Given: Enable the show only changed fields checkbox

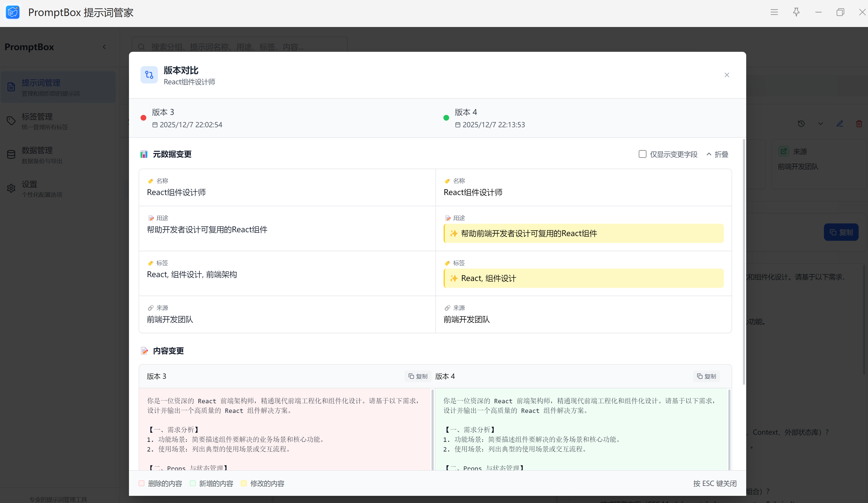Looking at the screenshot, I should click(642, 154).
